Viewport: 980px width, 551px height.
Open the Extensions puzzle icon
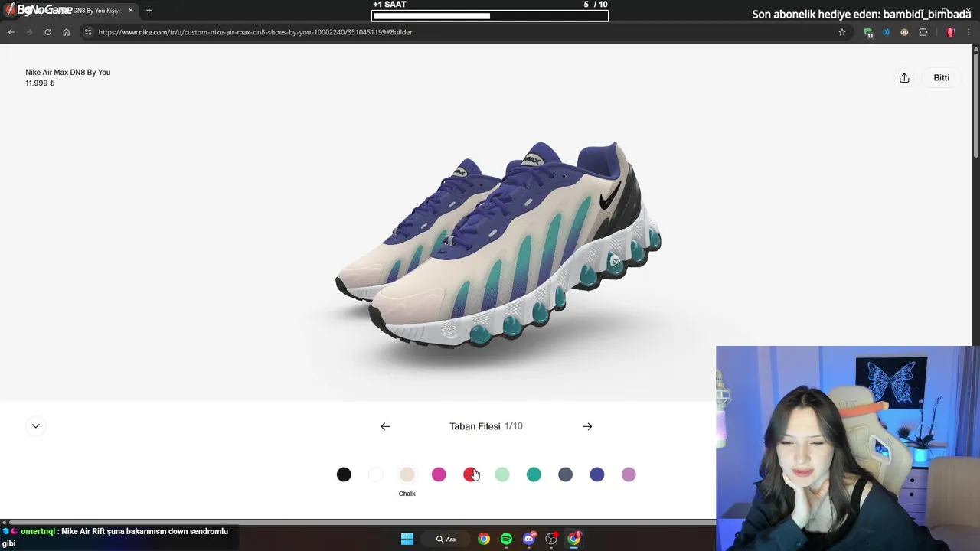923,32
